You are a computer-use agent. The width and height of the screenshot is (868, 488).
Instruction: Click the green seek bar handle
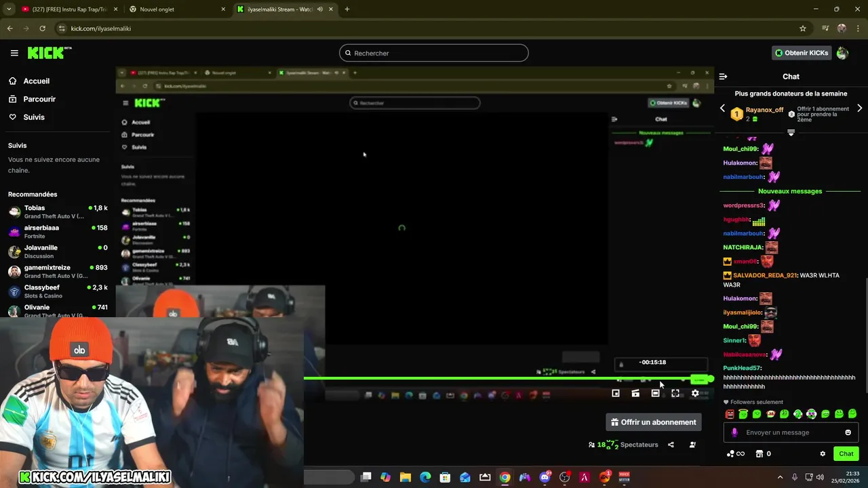click(710, 378)
